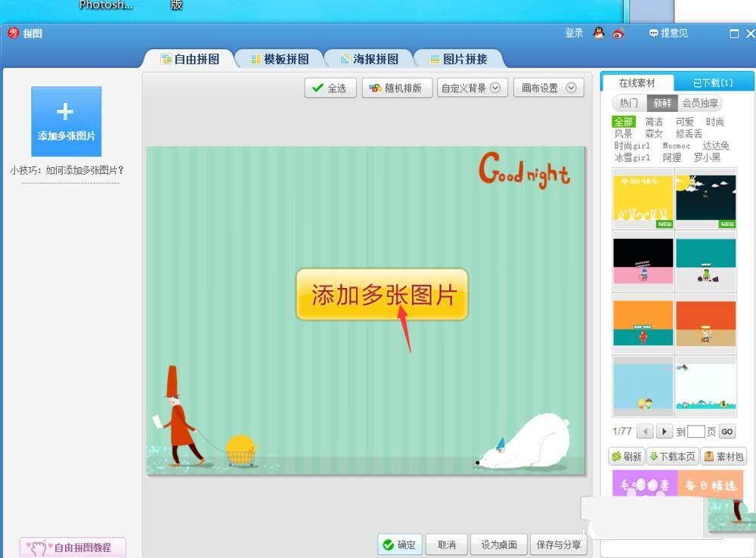
Task: Click 保存与分享 to save and share
Action: pos(558,544)
